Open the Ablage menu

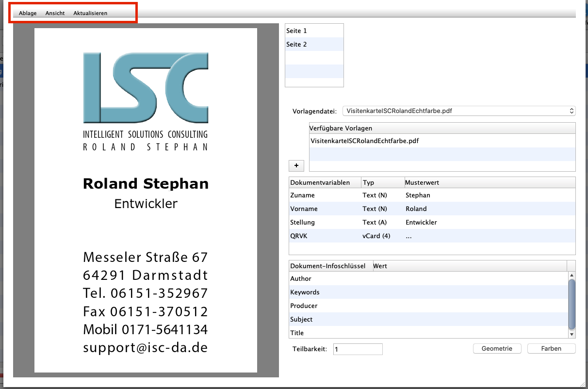coord(28,13)
